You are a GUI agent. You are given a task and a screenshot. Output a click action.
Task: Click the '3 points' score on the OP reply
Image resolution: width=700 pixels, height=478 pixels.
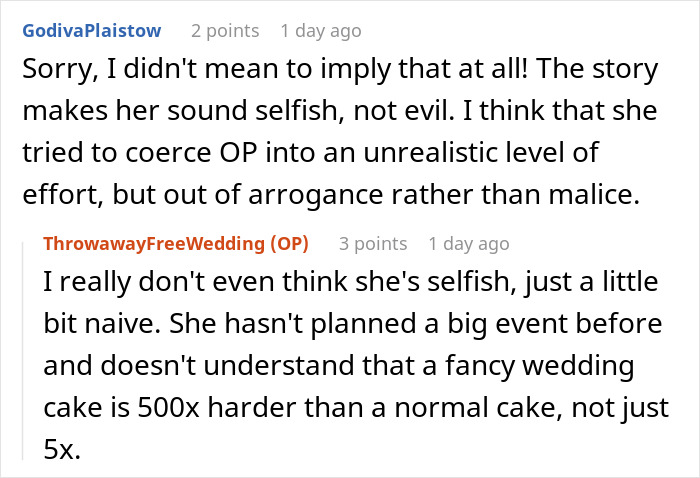[373, 243]
